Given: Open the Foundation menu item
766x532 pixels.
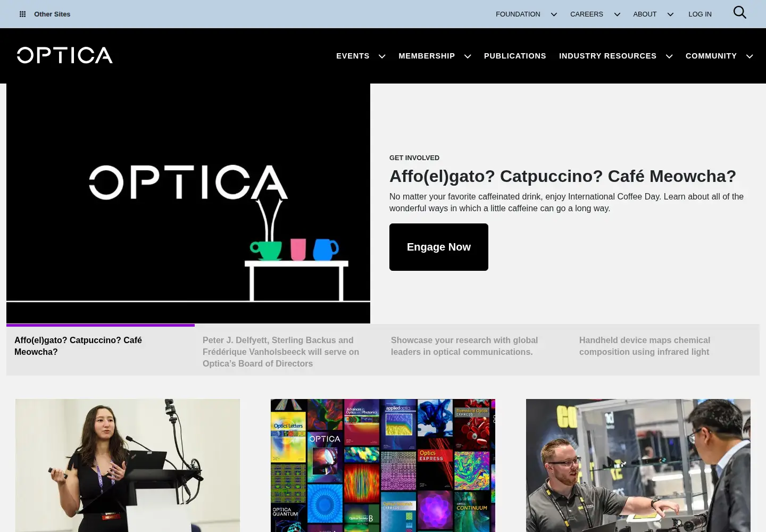Looking at the screenshot, I should point(518,14).
